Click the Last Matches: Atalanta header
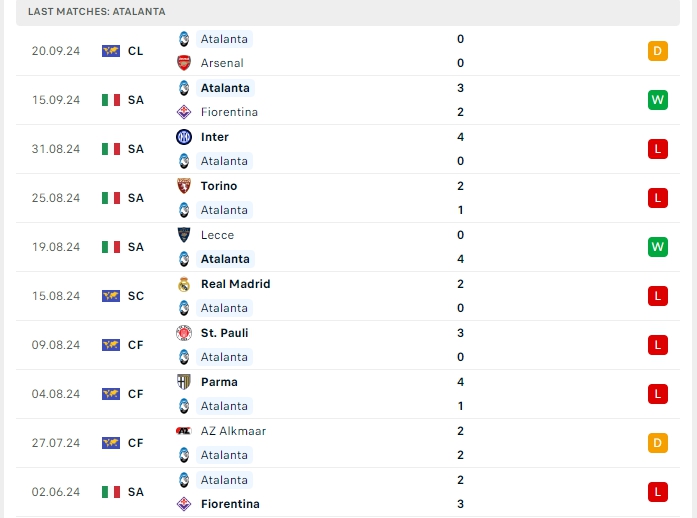The height and width of the screenshot is (518, 697). (97, 11)
